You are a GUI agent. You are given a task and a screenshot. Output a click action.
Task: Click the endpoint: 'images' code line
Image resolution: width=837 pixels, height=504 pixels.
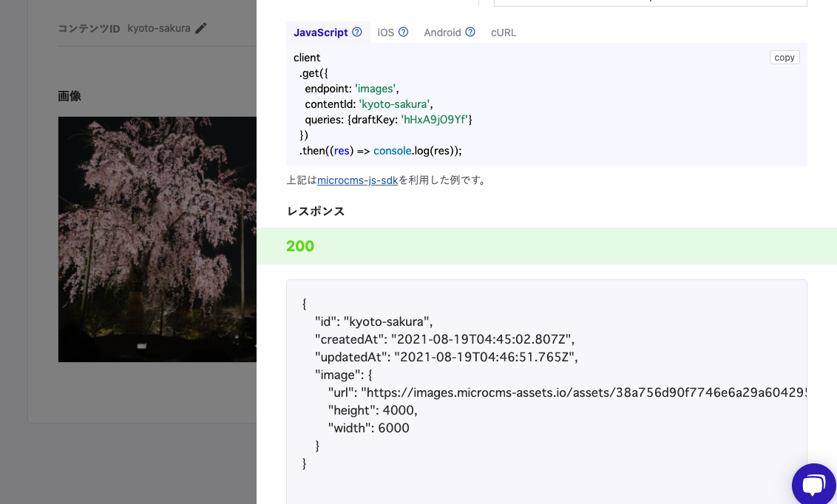pos(352,89)
